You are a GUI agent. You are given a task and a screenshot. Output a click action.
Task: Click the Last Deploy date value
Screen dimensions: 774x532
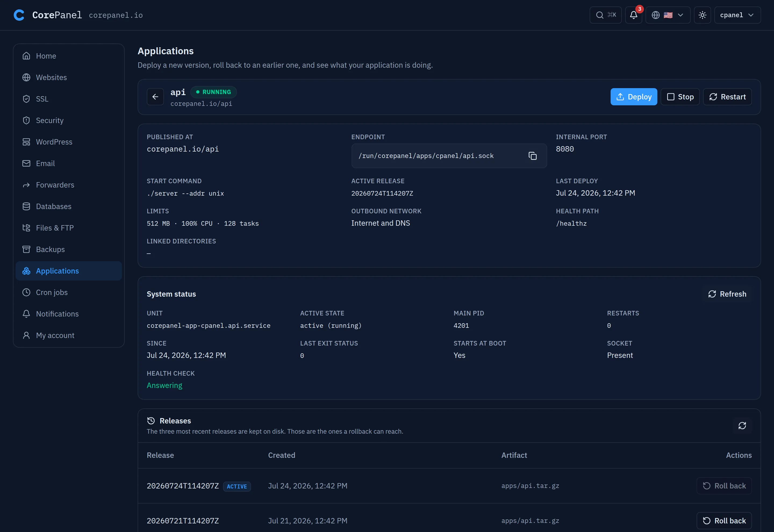pyautogui.click(x=595, y=193)
